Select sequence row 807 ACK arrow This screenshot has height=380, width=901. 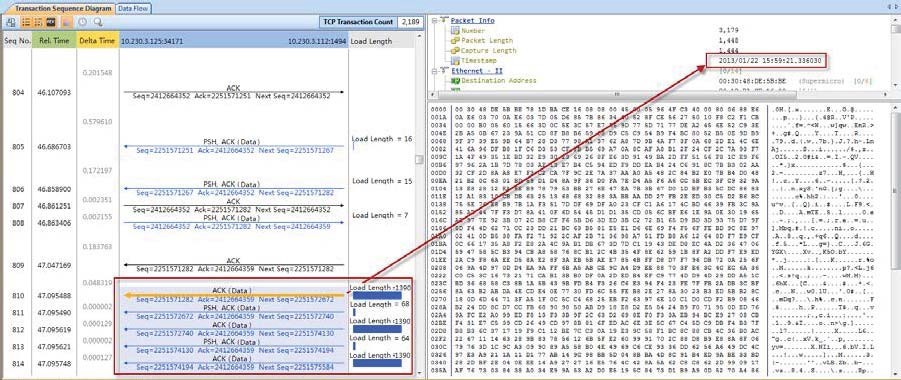pyautogui.click(x=233, y=206)
